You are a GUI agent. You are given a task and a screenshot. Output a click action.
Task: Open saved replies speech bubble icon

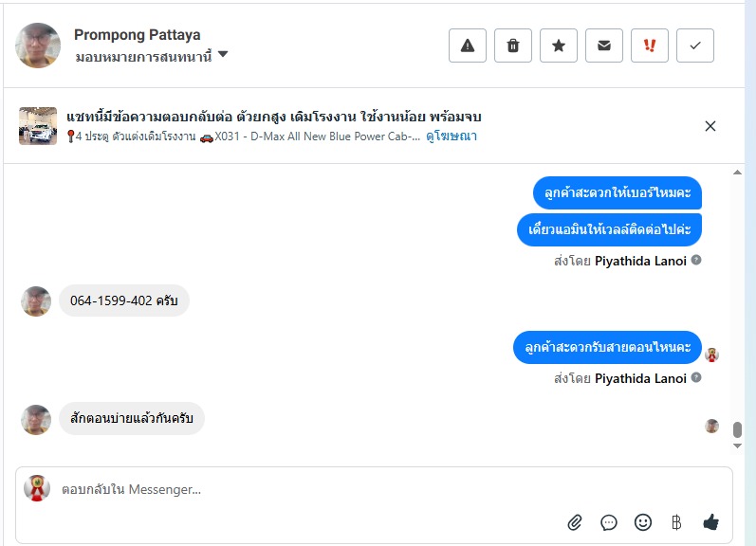609,522
